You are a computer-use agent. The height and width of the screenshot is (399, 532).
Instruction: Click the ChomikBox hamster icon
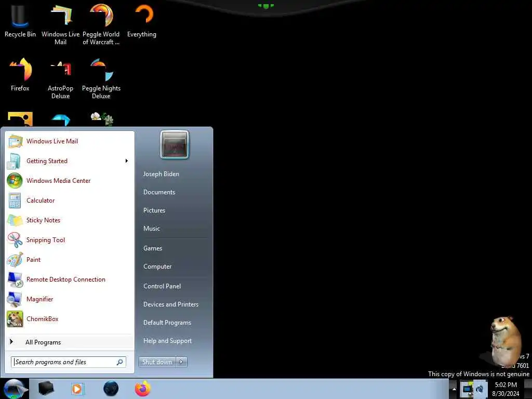(15, 319)
